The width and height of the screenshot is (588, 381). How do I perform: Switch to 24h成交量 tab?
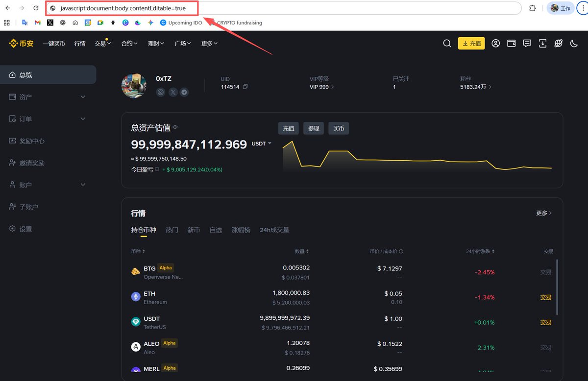[x=274, y=230]
